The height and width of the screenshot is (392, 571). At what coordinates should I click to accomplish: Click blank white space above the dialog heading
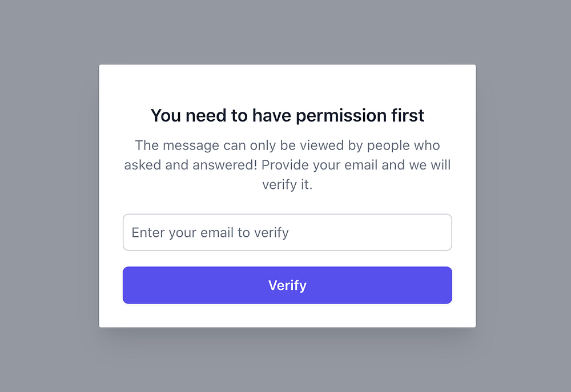coord(287,84)
